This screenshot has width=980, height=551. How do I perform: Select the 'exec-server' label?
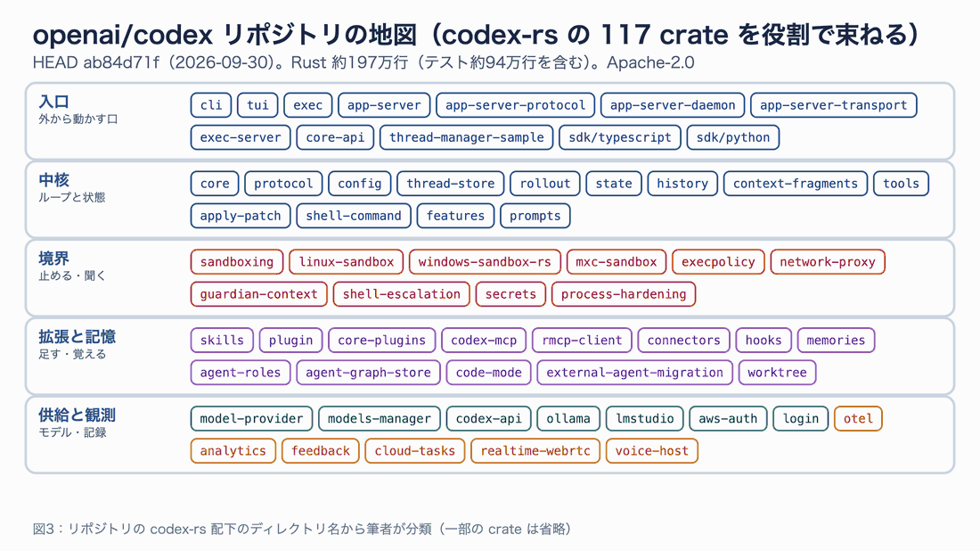pyautogui.click(x=241, y=137)
